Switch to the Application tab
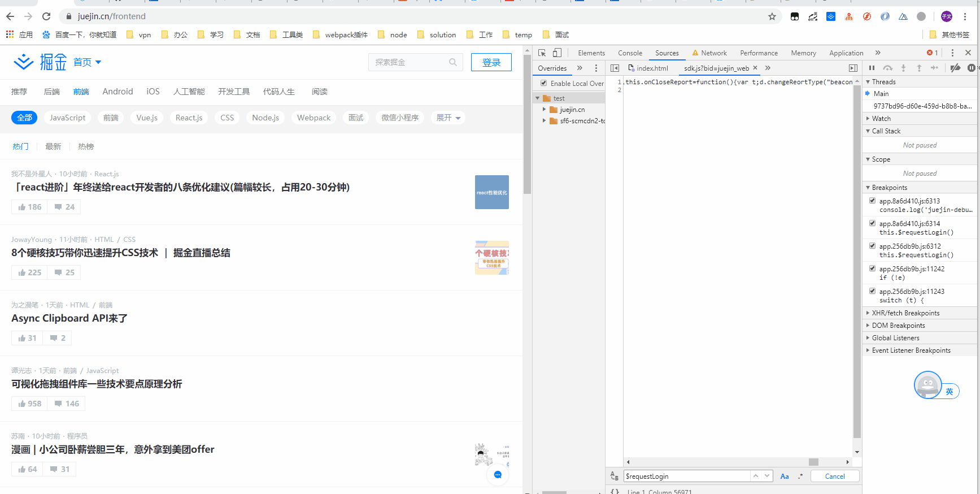Image resolution: width=980 pixels, height=494 pixels. pyautogui.click(x=846, y=53)
